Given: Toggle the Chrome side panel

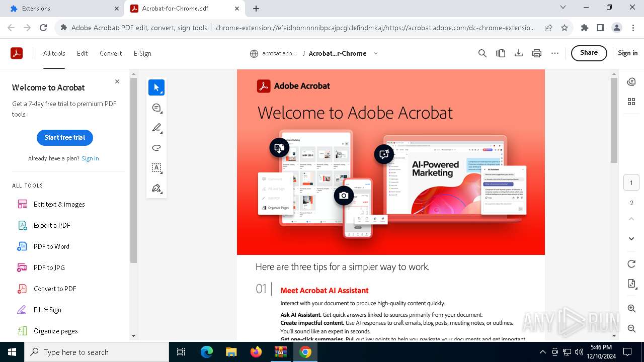Looking at the screenshot, I should [601, 28].
